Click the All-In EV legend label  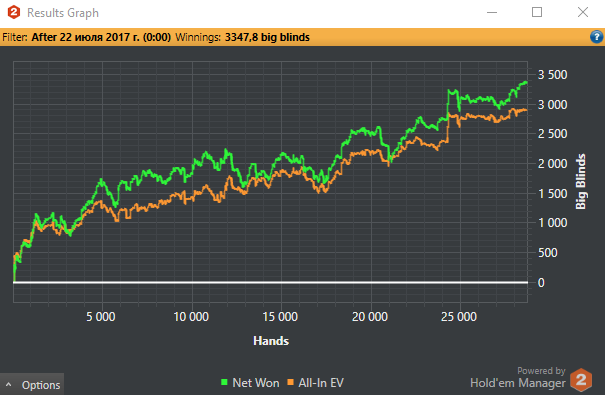click(x=321, y=383)
